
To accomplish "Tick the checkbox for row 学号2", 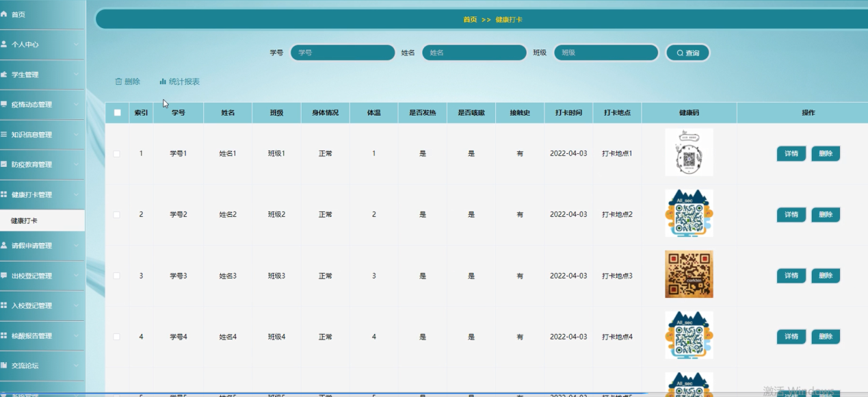I will tap(116, 215).
